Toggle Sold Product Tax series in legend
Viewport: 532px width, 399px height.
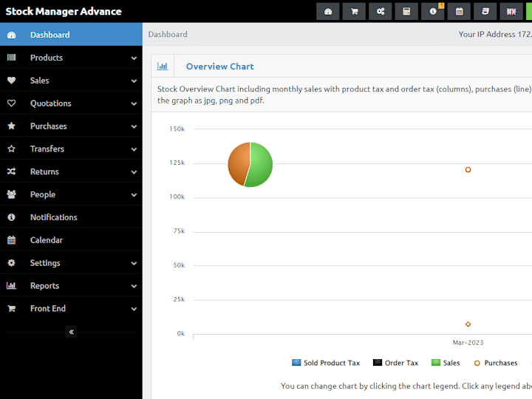point(326,363)
